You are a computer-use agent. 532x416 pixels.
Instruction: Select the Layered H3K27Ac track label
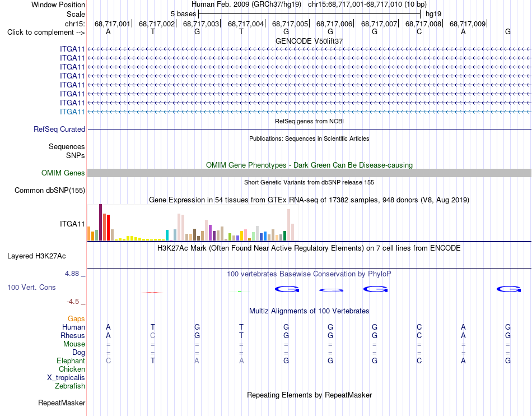(x=36, y=256)
